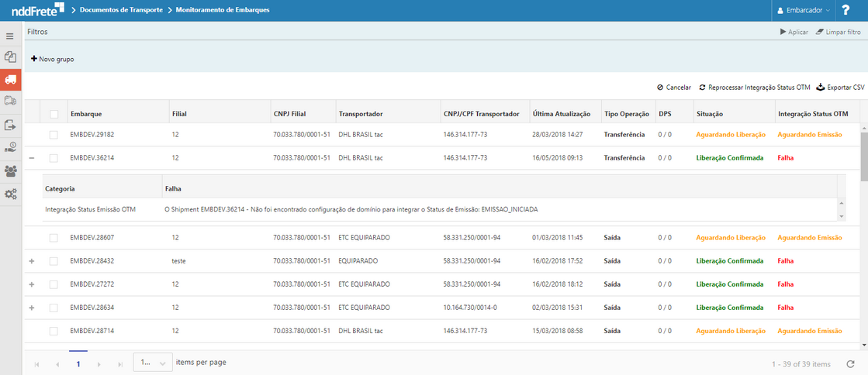Expand details for EMBDEV.27272 row
This screenshot has width=868, height=375.
pyautogui.click(x=32, y=284)
